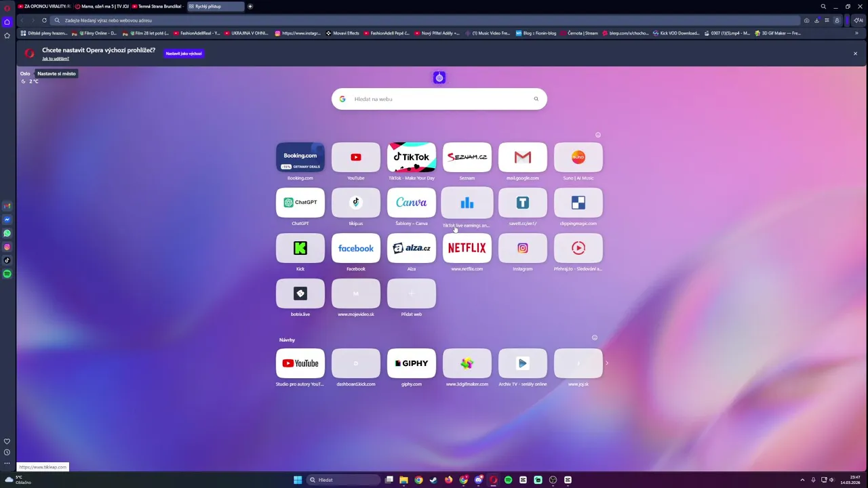The width and height of the screenshot is (868, 488).
Task: Click the purple icon above the search box
Action: click(439, 78)
